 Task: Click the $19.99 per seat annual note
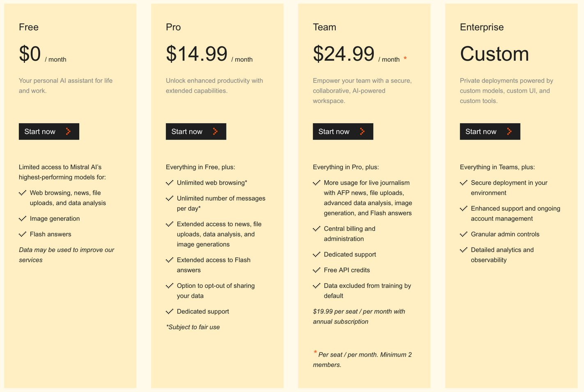point(359,316)
